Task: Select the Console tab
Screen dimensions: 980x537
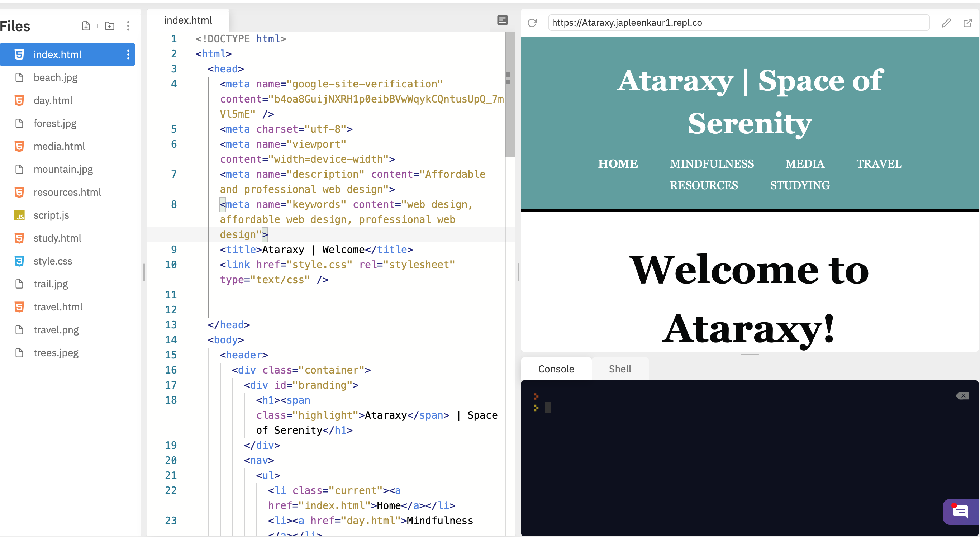Action: (556, 369)
